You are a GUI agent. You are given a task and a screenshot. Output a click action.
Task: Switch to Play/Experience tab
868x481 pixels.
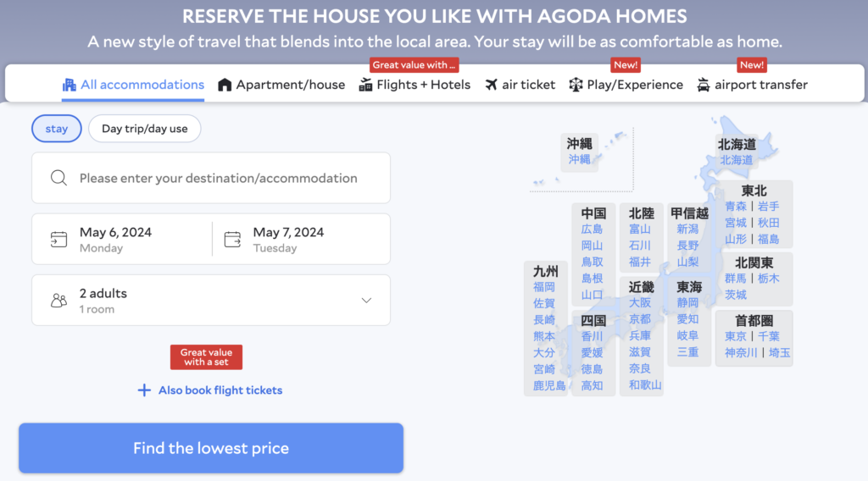(x=635, y=85)
